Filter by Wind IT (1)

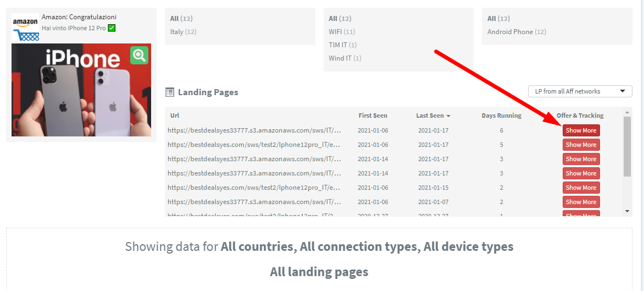[x=345, y=58]
